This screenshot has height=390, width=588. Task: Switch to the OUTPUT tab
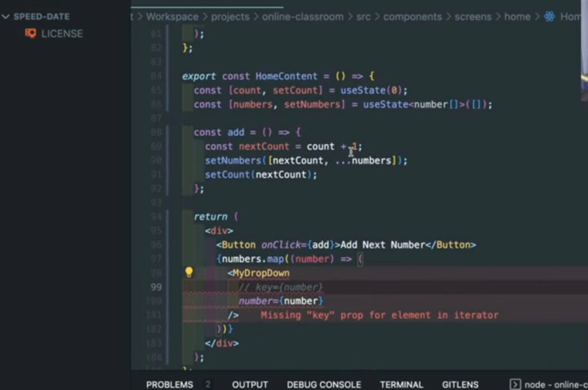point(250,385)
